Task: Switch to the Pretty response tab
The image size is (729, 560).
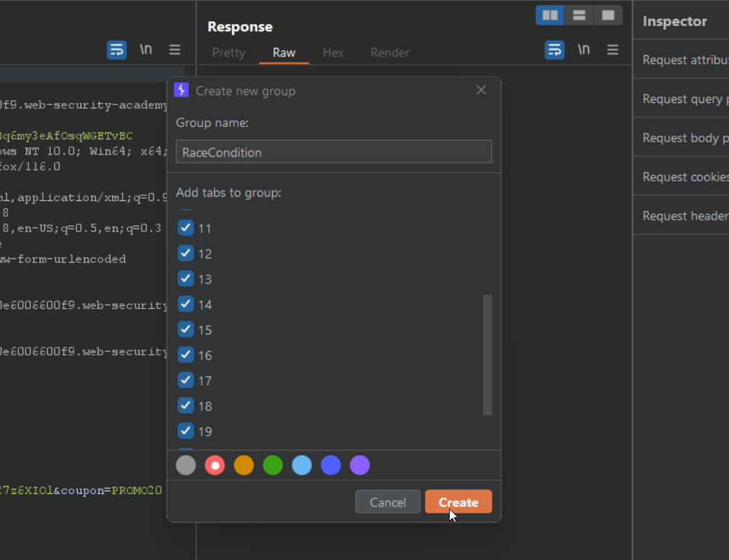Action: click(228, 53)
